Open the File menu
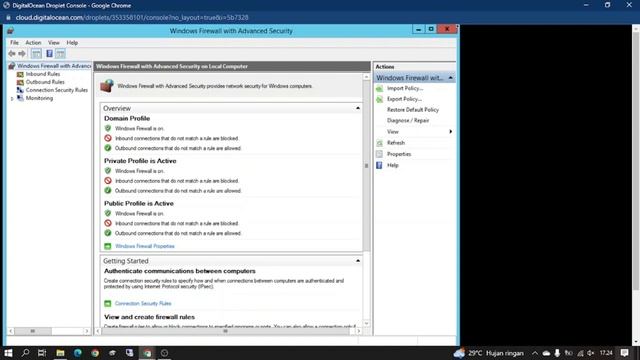The width and height of the screenshot is (640, 360). 14,42
